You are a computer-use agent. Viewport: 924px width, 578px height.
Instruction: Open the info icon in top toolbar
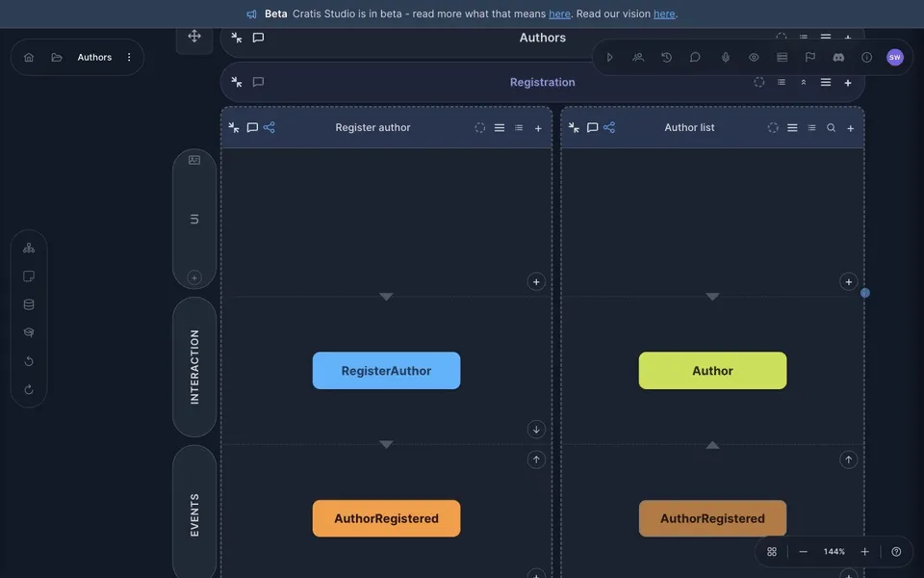867,57
